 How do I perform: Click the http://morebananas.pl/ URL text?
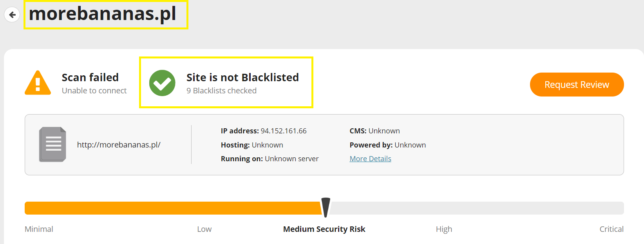pos(119,145)
